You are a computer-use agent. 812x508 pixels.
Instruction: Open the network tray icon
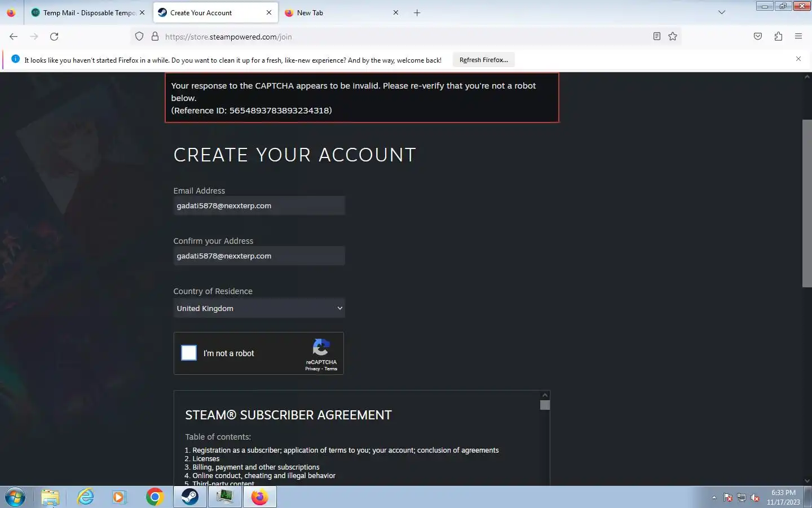point(742,498)
